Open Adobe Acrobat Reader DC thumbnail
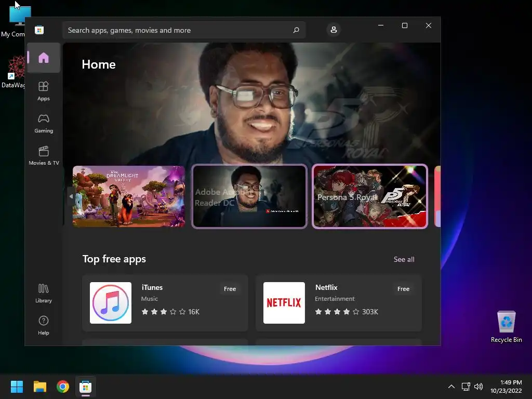This screenshot has width=532, height=399. [249, 196]
